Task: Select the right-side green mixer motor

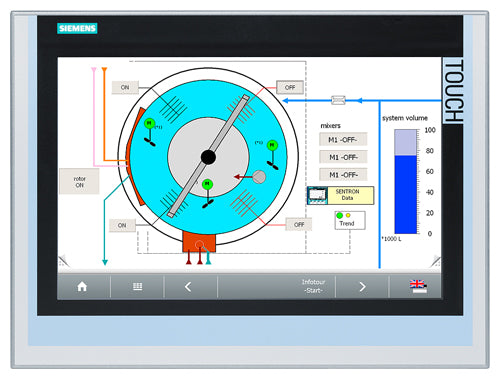Action: tap(272, 145)
